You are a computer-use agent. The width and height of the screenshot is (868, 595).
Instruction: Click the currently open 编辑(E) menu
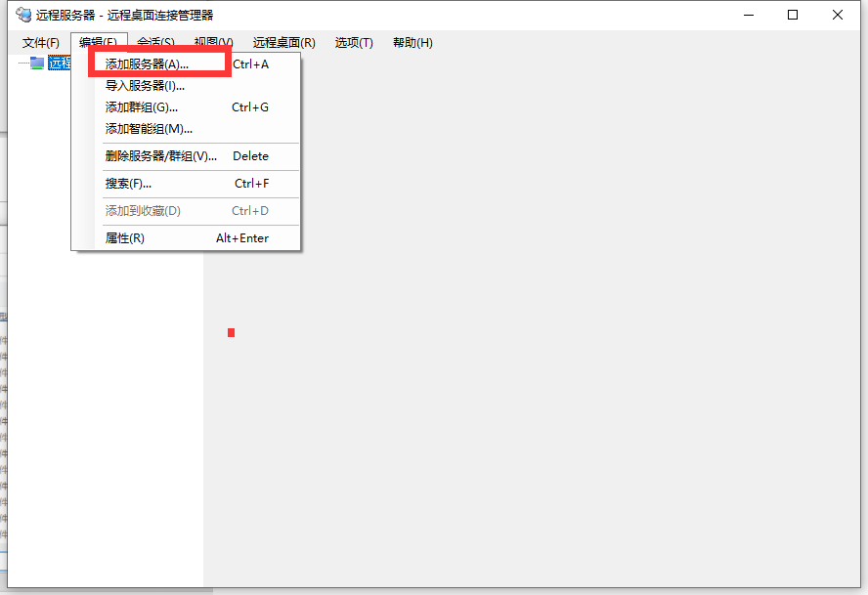(x=99, y=42)
